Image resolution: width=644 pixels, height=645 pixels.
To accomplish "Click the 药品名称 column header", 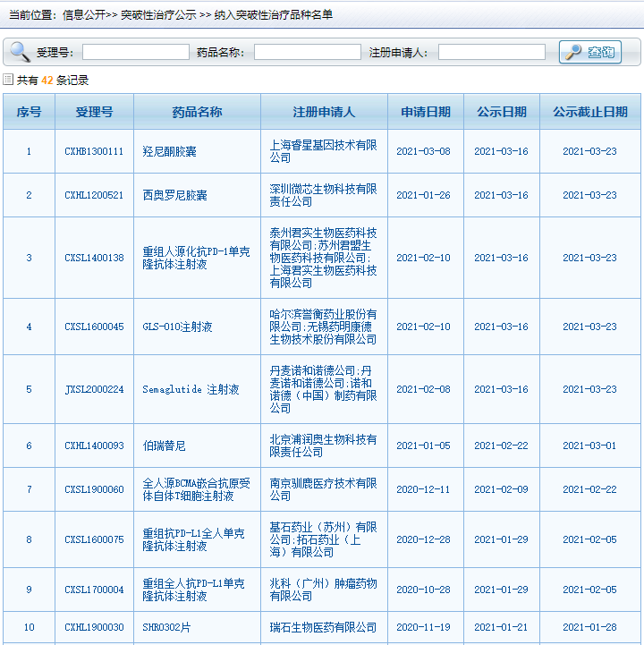I will [x=197, y=112].
